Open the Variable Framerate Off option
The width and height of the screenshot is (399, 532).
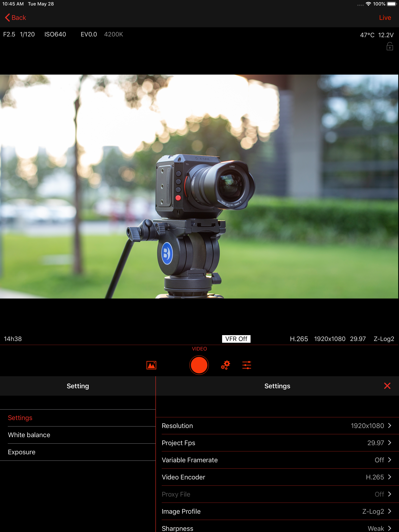277,460
